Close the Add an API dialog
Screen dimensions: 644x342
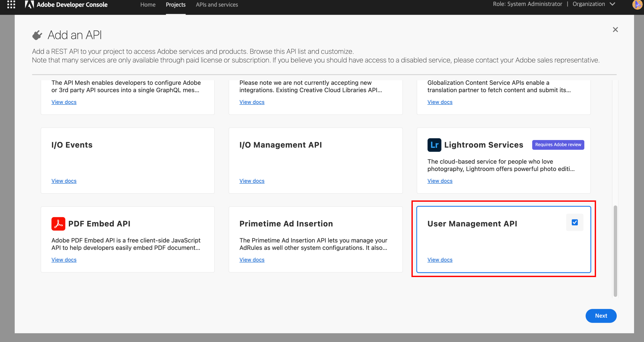[x=615, y=29]
